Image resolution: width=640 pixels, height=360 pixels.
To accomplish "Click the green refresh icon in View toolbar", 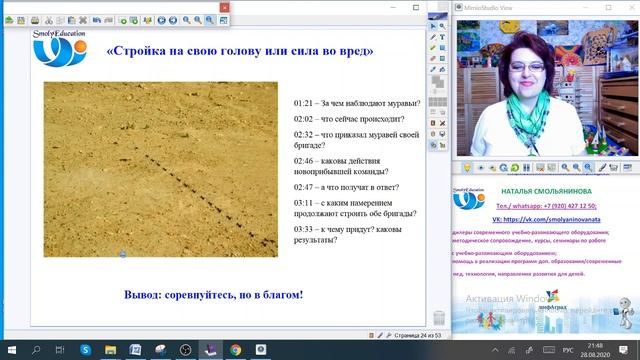I will tap(515, 168).
